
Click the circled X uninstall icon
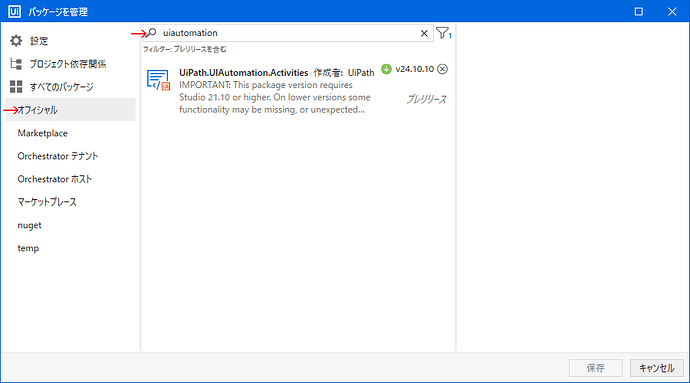pyautogui.click(x=443, y=69)
